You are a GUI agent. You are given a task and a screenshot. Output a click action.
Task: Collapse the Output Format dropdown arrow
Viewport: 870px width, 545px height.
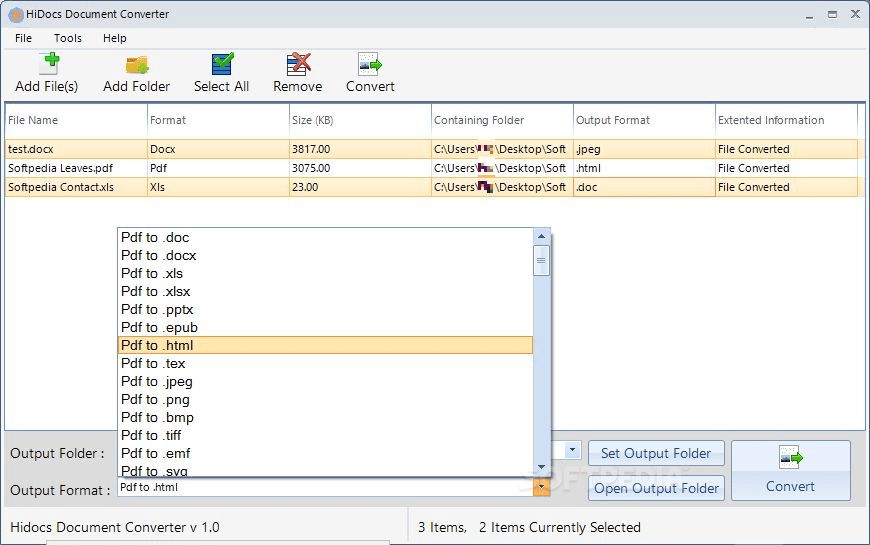(x=542, y=487)
